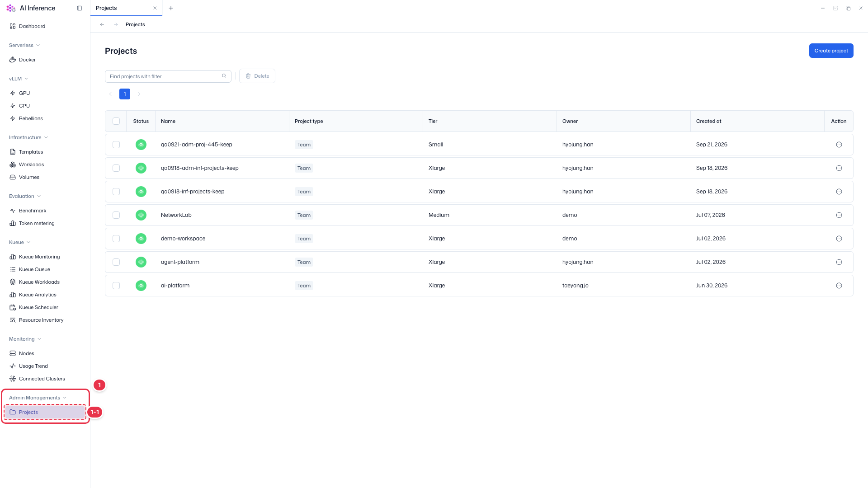Screen dimensions: 868x488
Task: Collapse the vLLM section
Action: click(19, 79)
